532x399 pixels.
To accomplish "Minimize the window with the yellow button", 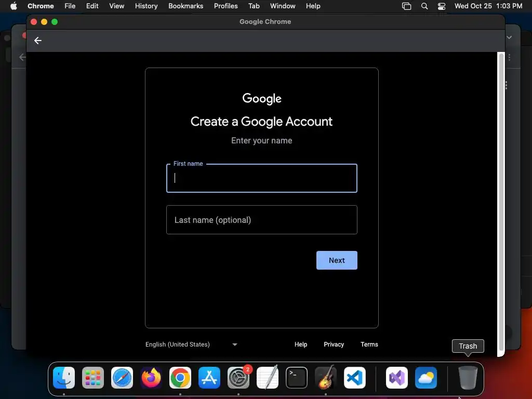I will click(x=44, y=22).
